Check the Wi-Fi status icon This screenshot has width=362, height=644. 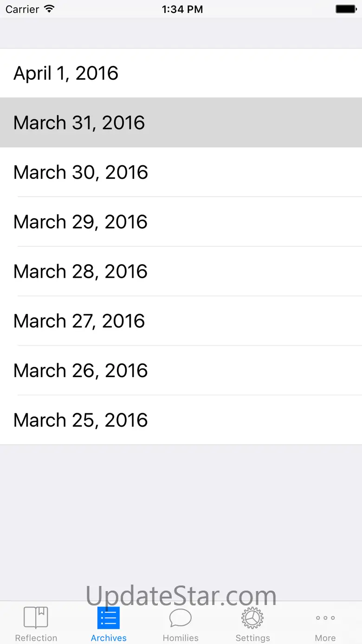pos(49,9)
